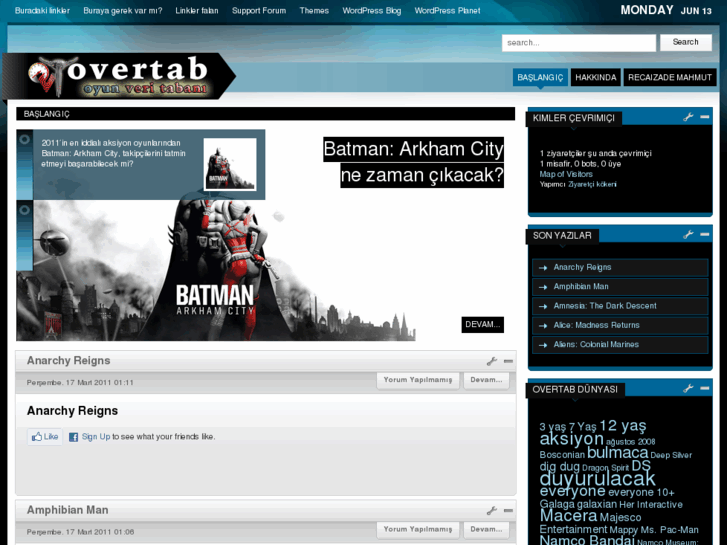The width and height of the screenshot is (727, 545).
Task: Open Buraya gerek var mı? menu item
Action: (x=123, y=11)
